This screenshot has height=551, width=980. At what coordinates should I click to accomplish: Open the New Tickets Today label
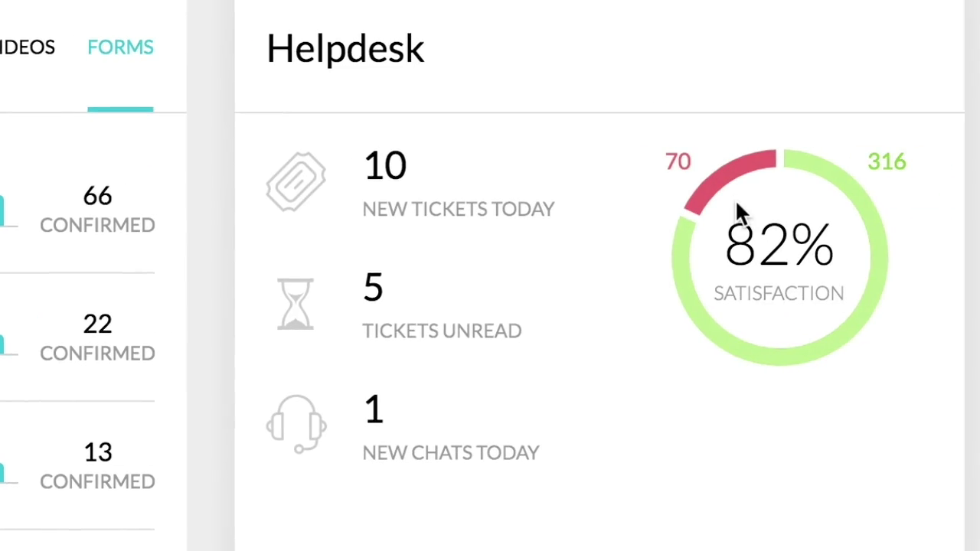[x=458, y=210]
